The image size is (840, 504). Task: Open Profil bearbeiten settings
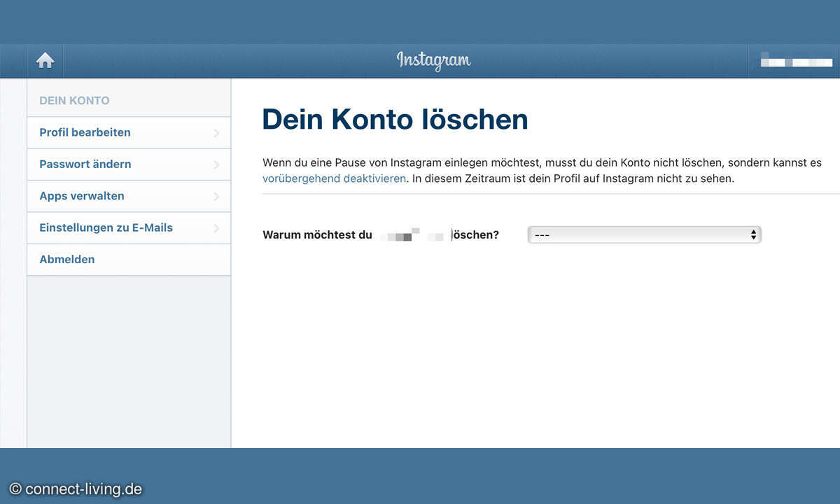(x=129, y=132)
